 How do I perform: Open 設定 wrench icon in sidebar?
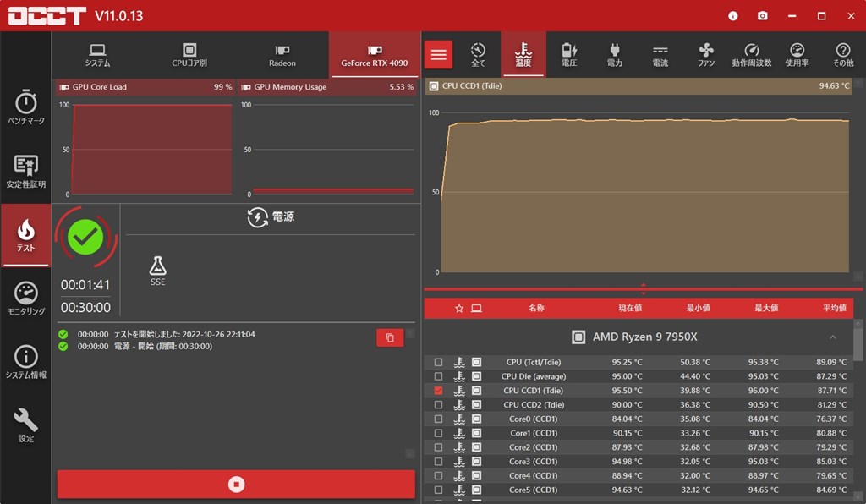click(x=25, y=425)
